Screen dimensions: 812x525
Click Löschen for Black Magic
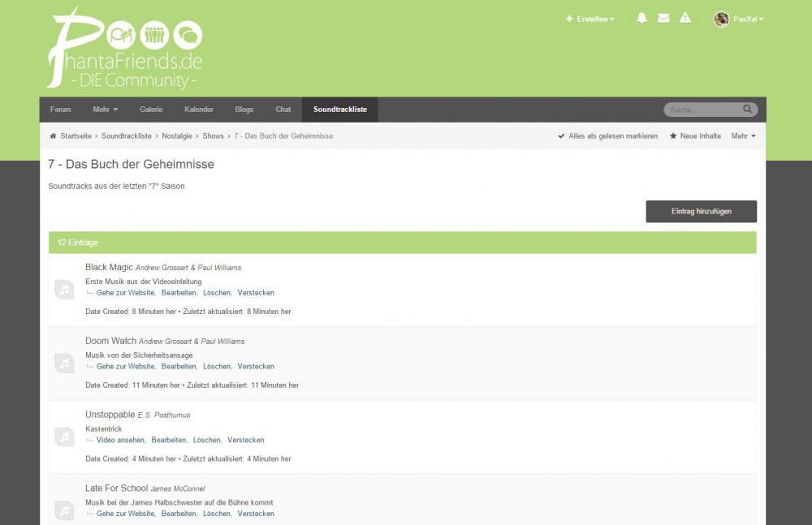[217, 293]
